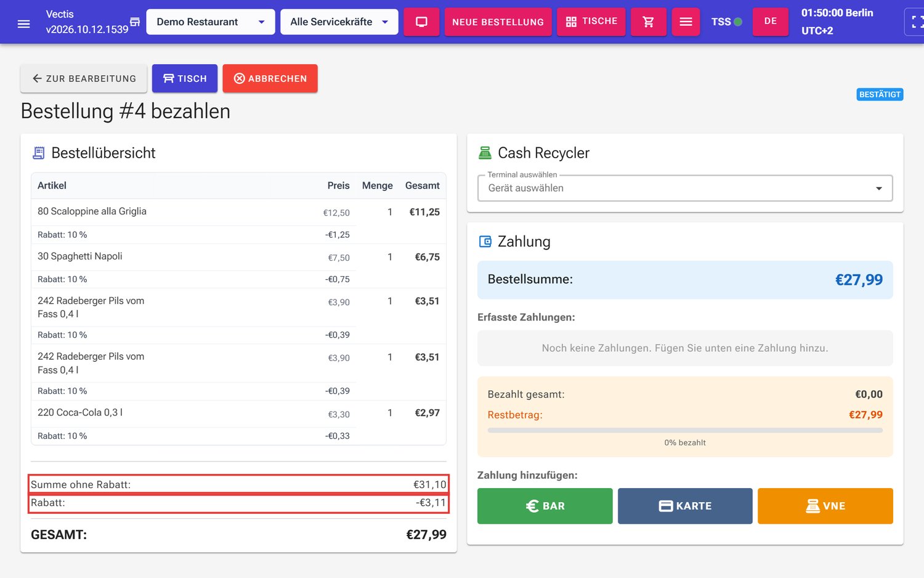This screenshot has width=924, height=578.
Task: Cancel the payment with Abbrechen
Action: click(x=270, y=78)
